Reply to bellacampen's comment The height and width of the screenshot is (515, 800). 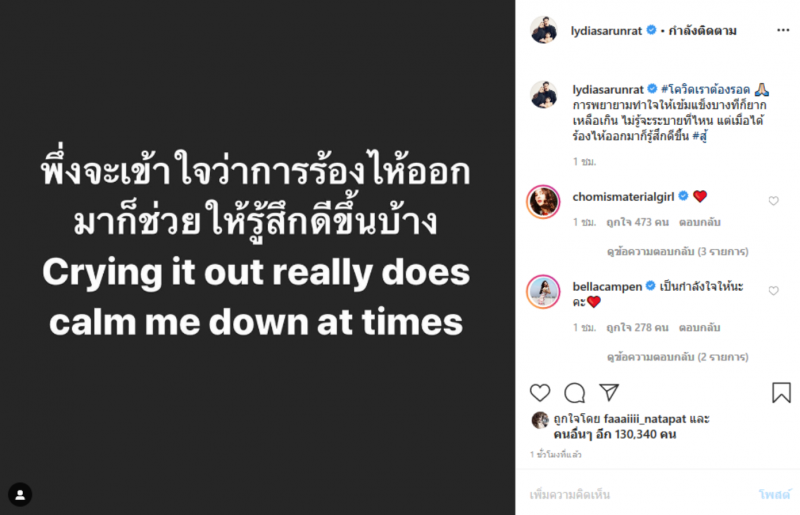[x=700, y=327]
